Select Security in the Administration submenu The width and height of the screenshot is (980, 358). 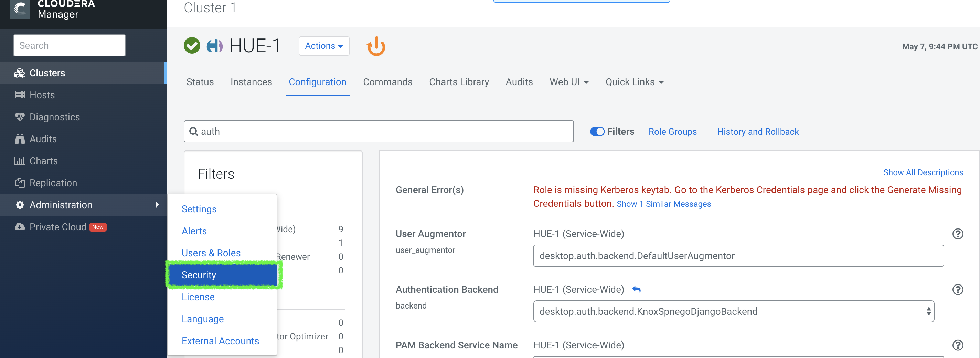point(223,275)
